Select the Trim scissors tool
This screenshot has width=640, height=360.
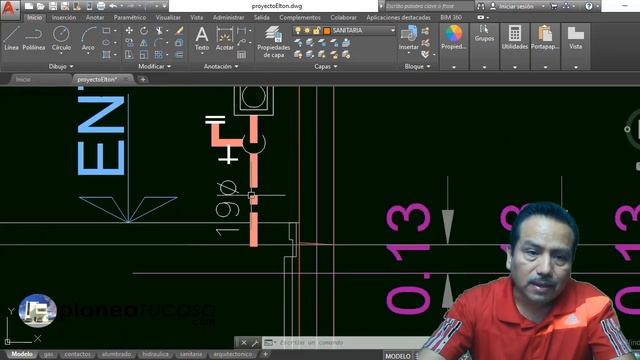pos(159,31)
